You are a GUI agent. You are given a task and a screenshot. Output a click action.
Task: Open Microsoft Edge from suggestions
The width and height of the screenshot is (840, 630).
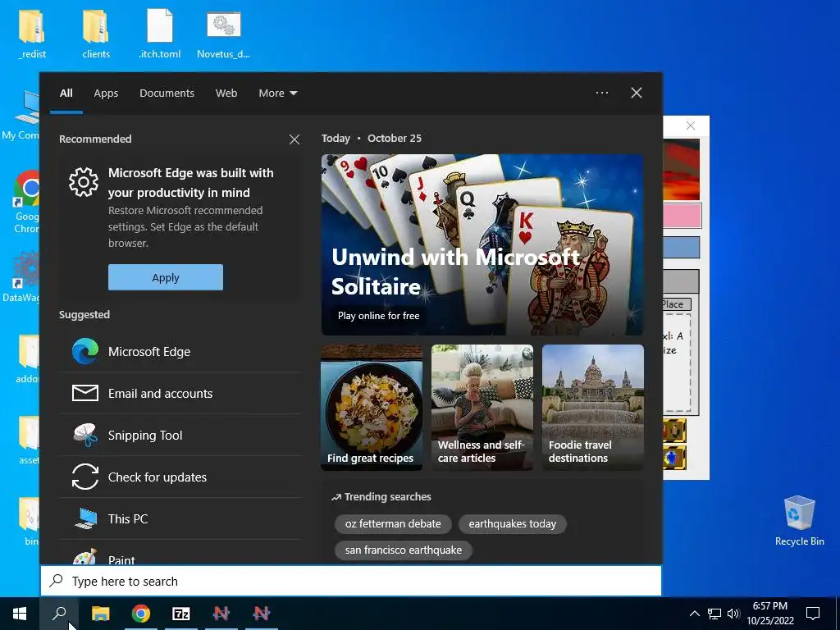[x=180, y=351]
